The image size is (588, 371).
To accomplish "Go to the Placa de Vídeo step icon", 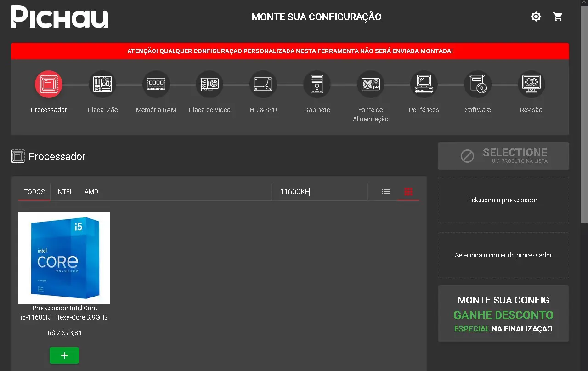I will point(209,84).
